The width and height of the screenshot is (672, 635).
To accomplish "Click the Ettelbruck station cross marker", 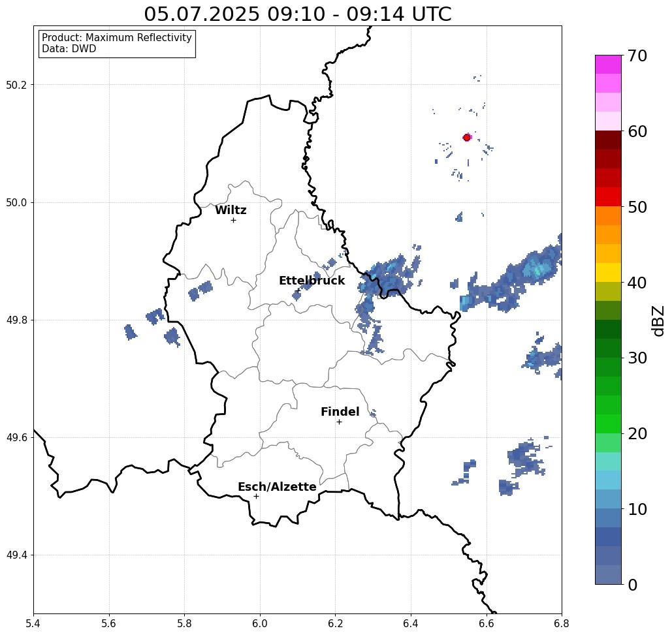I will pyautogui.click(x=298, y=290).
